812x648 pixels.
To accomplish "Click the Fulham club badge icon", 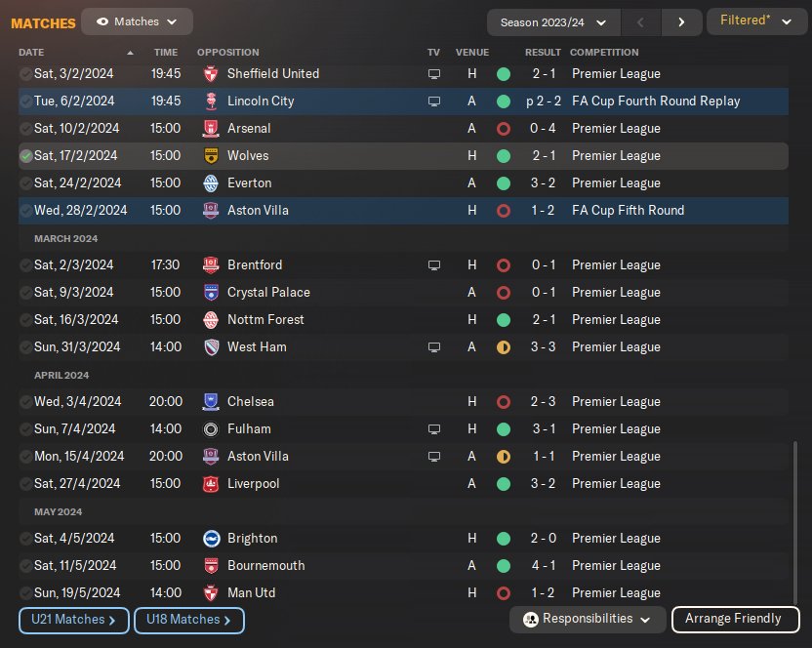I will pos(210,428).
